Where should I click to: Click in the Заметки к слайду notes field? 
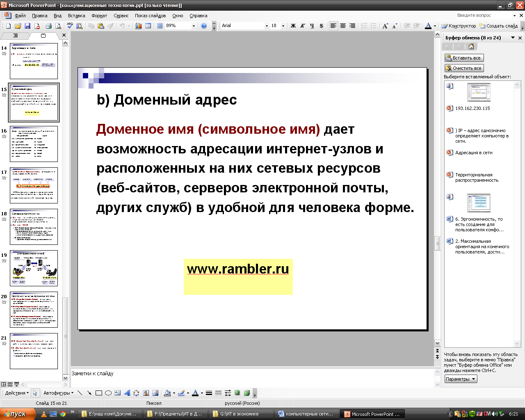coord(252,378)
